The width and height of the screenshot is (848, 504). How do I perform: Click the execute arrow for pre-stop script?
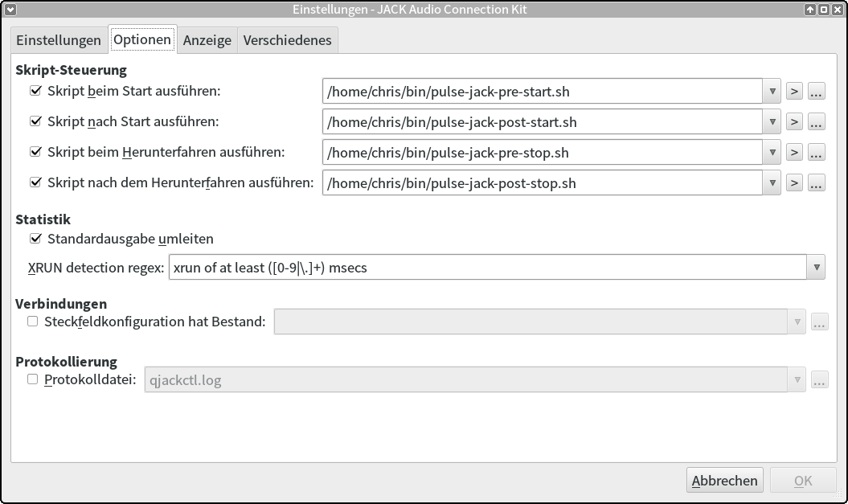tap(794, 153)
